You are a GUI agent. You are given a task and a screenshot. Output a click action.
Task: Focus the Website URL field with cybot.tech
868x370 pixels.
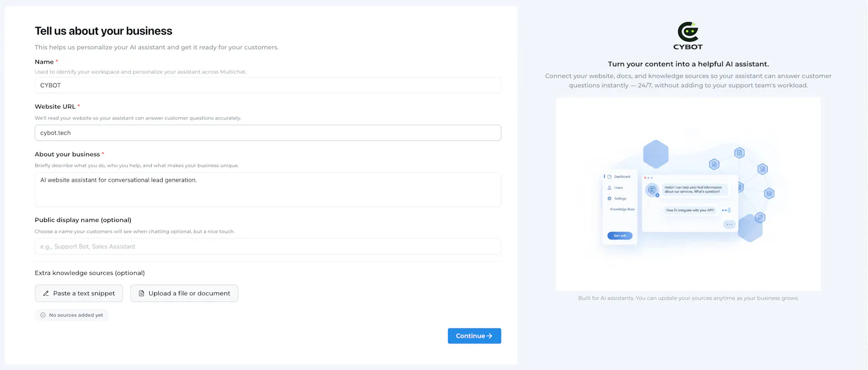pyautogui.click(x=268, y=133)
